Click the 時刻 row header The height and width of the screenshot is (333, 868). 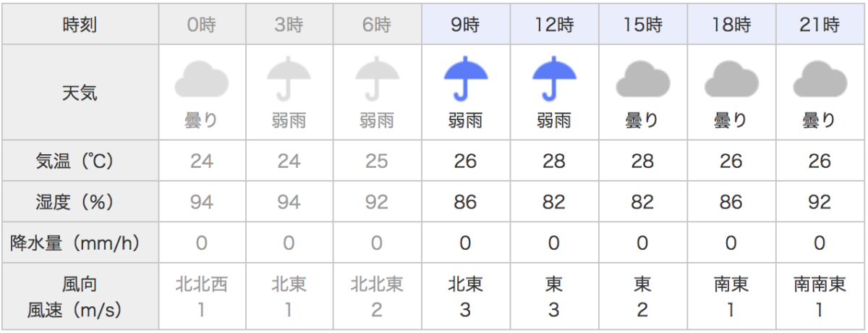80,26
